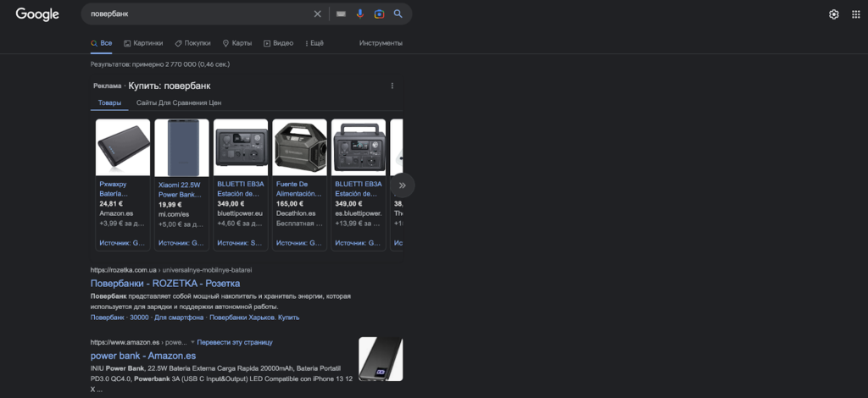Image resolution: width=868 pixels, height=398 pixels.
Task: Switch to Карты tab
Action: [x=237, y=43]
